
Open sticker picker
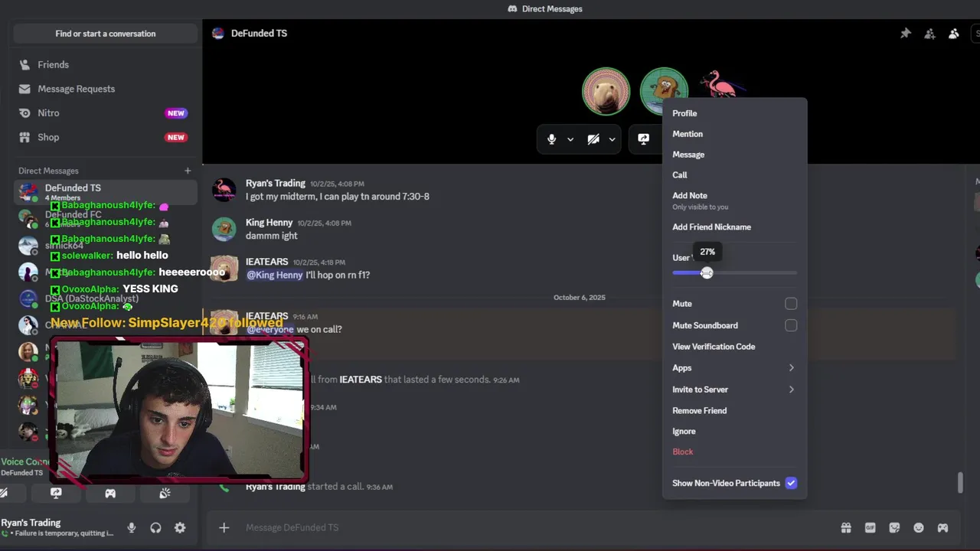pyautogui.click(x=894, y=527)
